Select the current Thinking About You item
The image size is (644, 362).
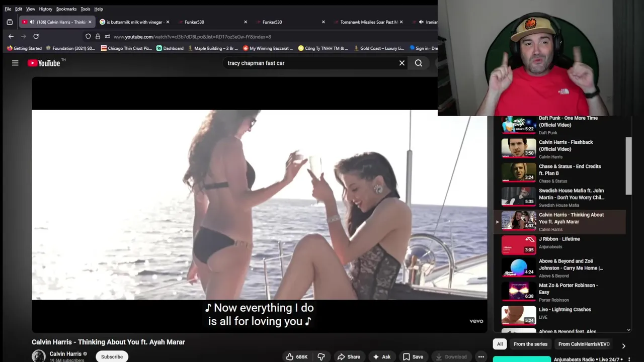click(559, 221)
